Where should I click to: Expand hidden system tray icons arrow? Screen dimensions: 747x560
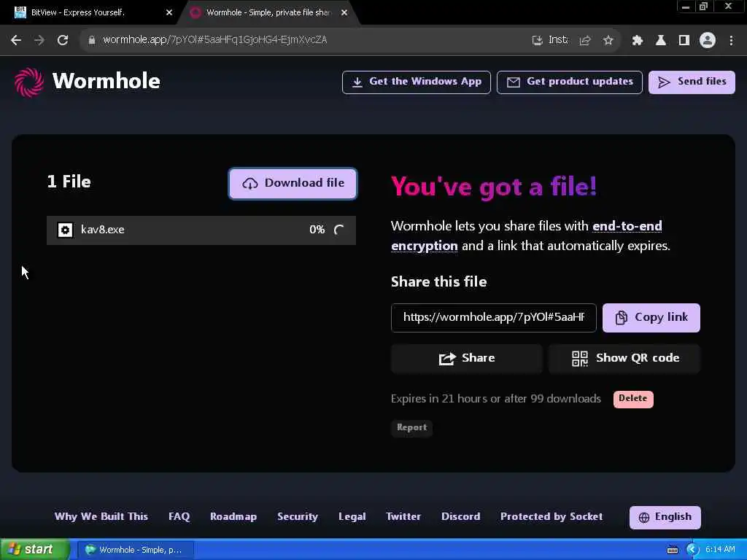click(x=693, y=550)
